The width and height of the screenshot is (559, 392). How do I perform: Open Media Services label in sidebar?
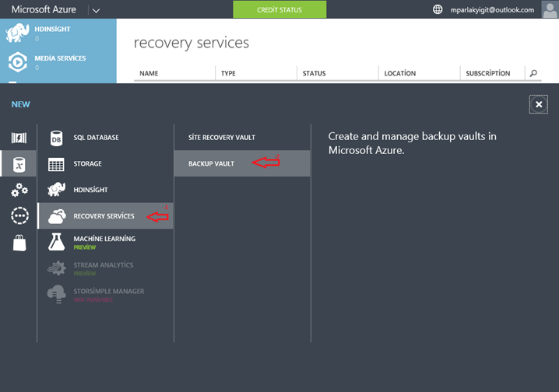(x=60, y=58)
